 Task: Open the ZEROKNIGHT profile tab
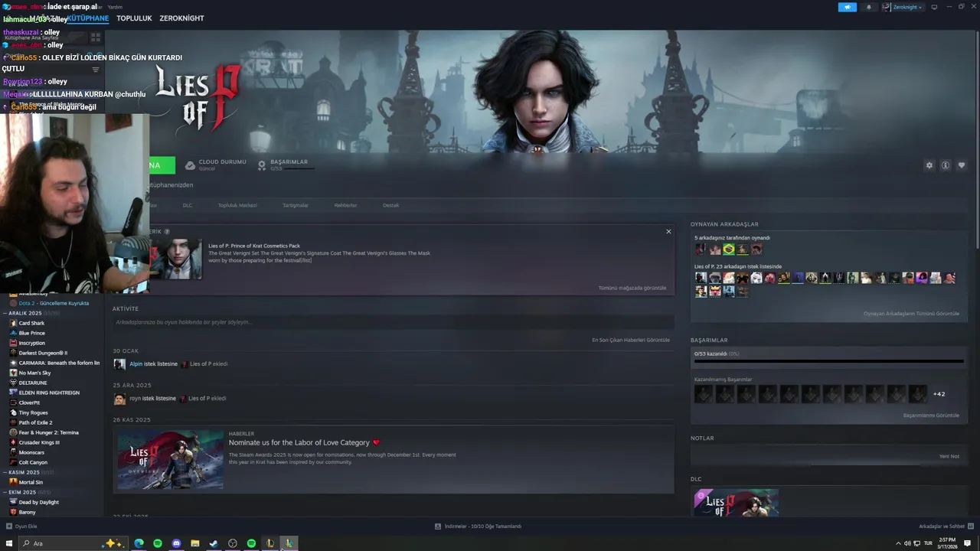pyautogui.click(x=181, y=18)
